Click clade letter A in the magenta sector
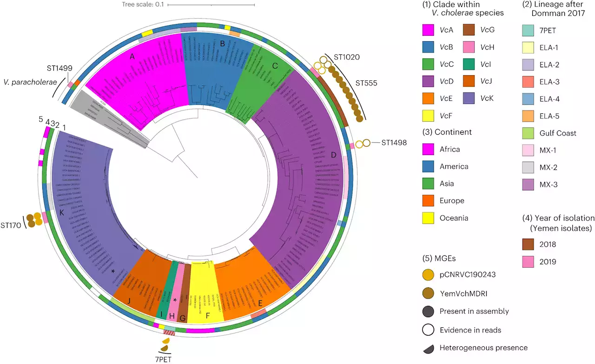The height and width of the screenshot is (364, 595). [x=132, y=57]
